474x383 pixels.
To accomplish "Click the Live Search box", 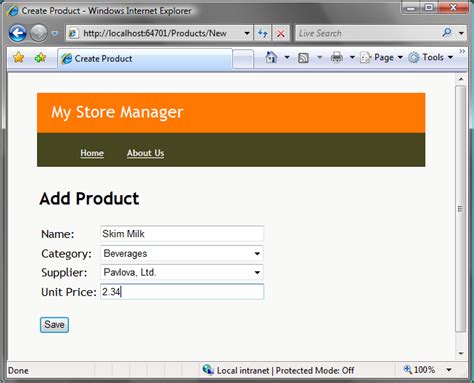I will click(367, 33).
